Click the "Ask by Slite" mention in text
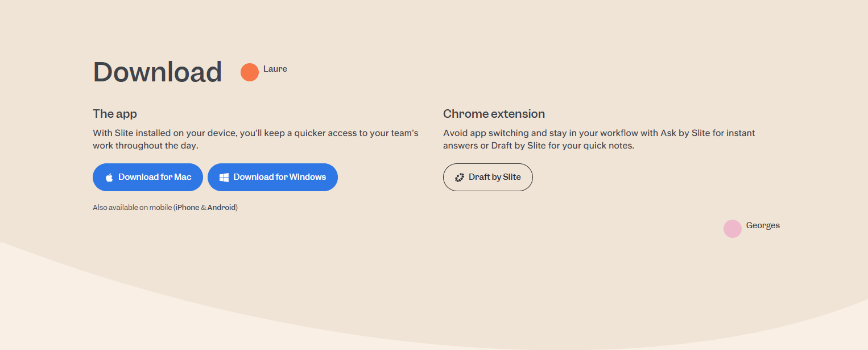 point(685,133)
